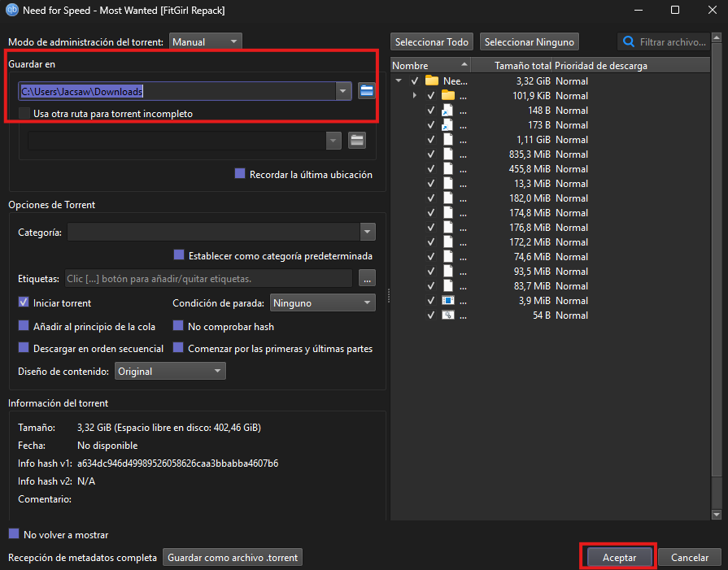Toggle Establecer como categoría predeterminada
Image resolution: width=728 pixels, height=570 pixels.
click(x=179, y=255)
